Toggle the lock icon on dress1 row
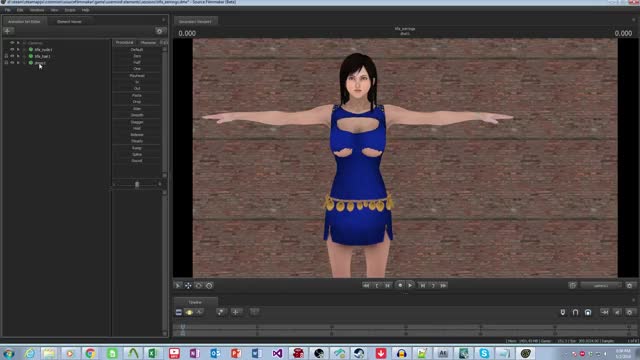 (x=6, y=63)
